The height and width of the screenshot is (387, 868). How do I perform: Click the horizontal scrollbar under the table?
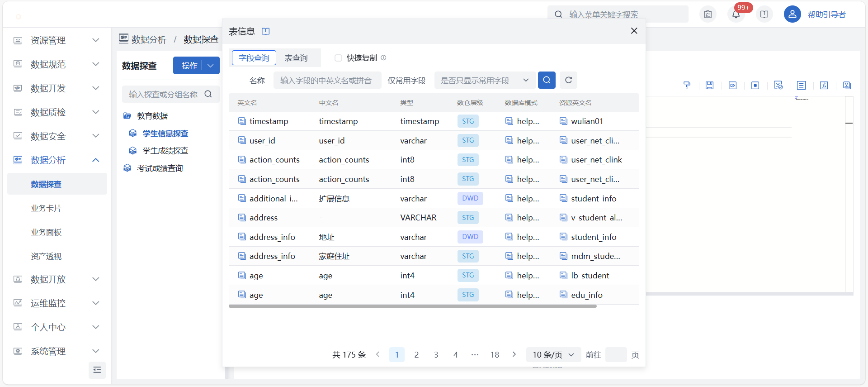pyautogui.click(x=412, y=306)
